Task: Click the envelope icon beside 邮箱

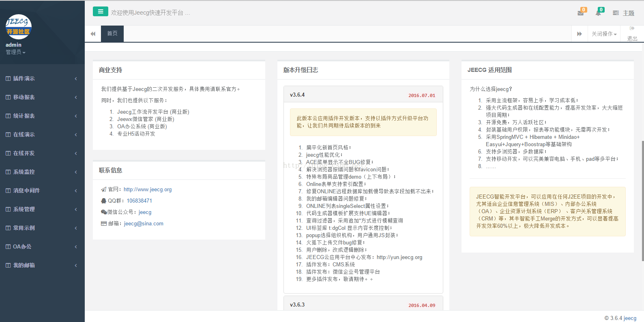Action: click(x=104, y=223)
